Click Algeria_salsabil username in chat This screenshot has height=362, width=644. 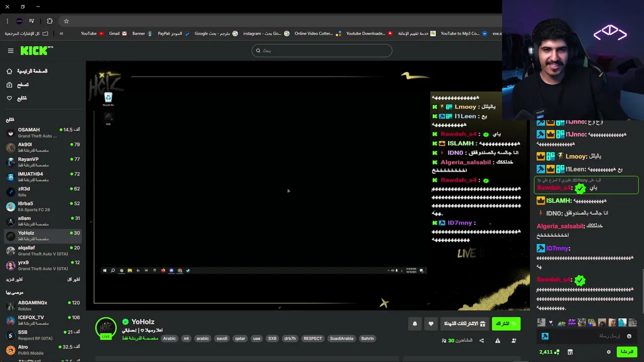[x=560, y=226]
